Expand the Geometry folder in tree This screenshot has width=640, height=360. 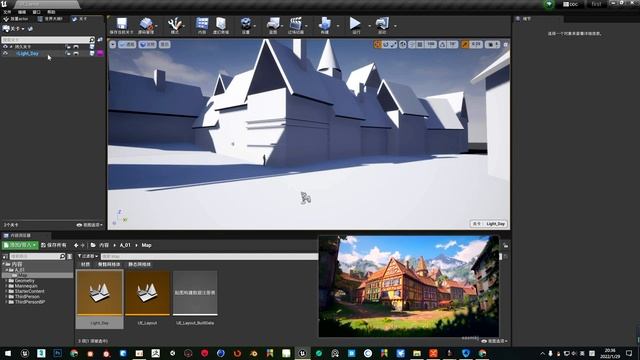(6, 281)
